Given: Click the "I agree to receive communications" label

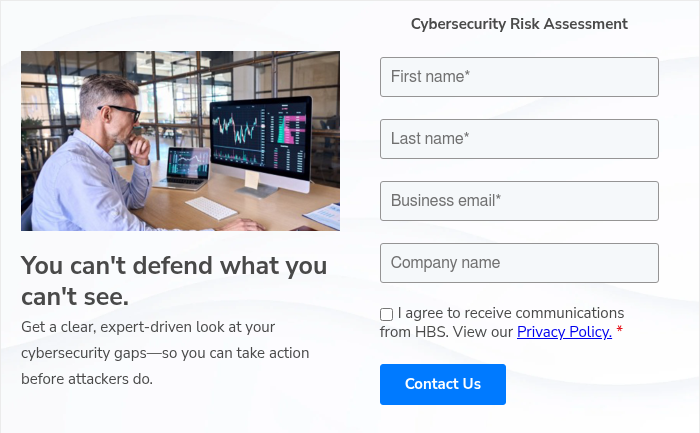Looking at the screenshot, I should (x=510, y=313).
